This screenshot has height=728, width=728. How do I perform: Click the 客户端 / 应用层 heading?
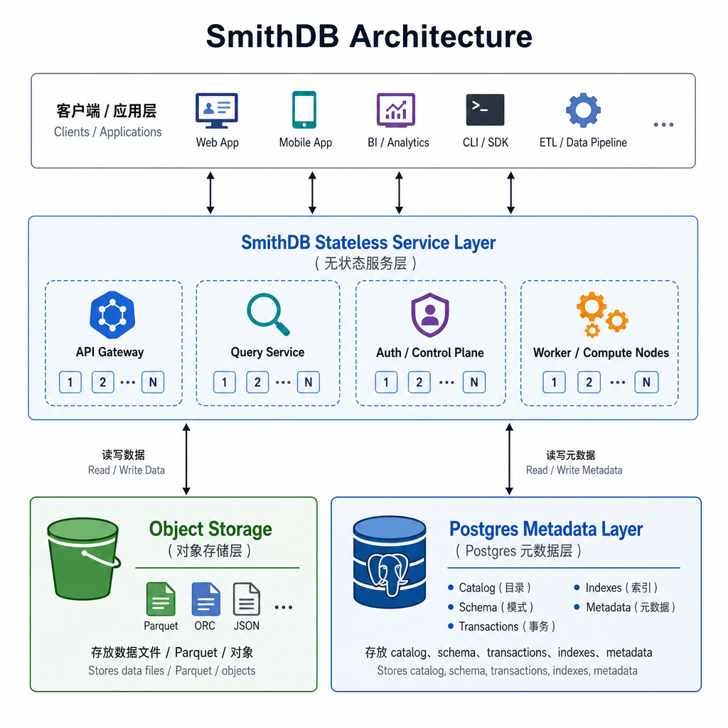[x=107, y=111]
